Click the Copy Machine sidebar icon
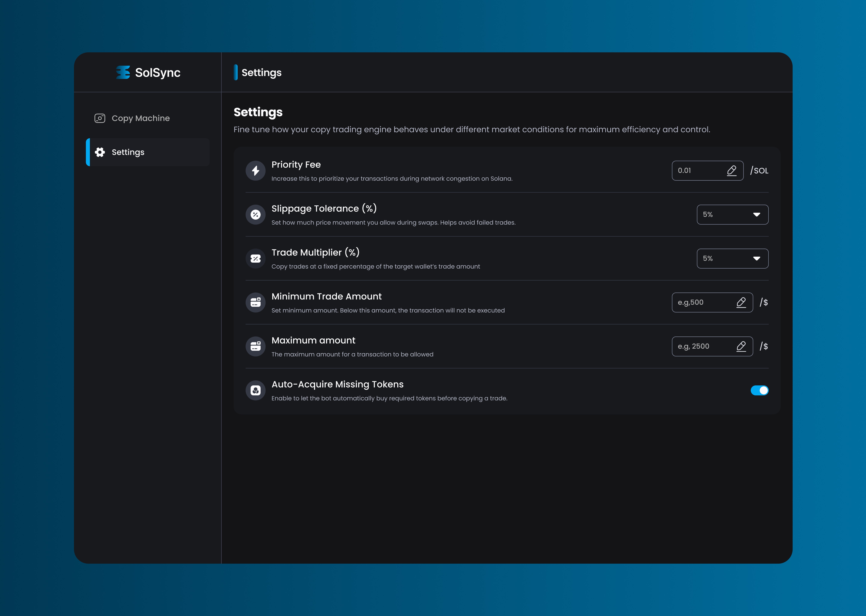 tap(100, 118)
